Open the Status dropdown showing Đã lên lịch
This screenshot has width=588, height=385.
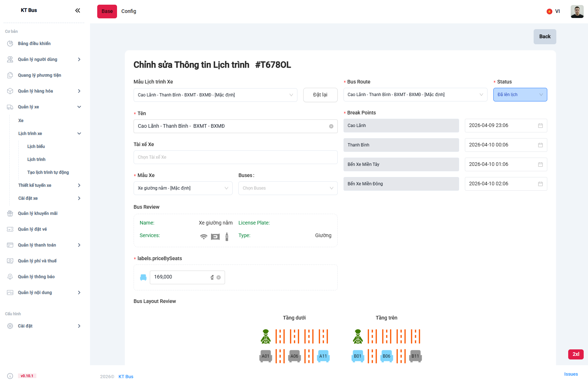tap(520, 95)
